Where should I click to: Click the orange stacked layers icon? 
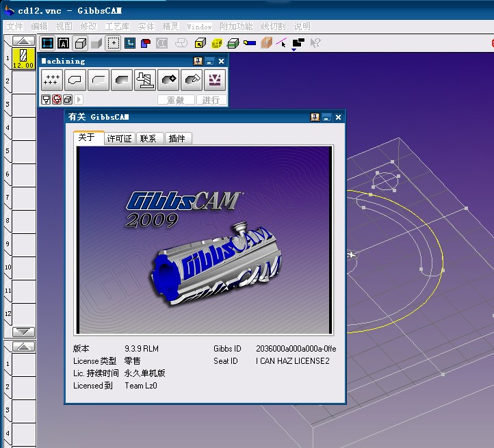tap(267, 43)
